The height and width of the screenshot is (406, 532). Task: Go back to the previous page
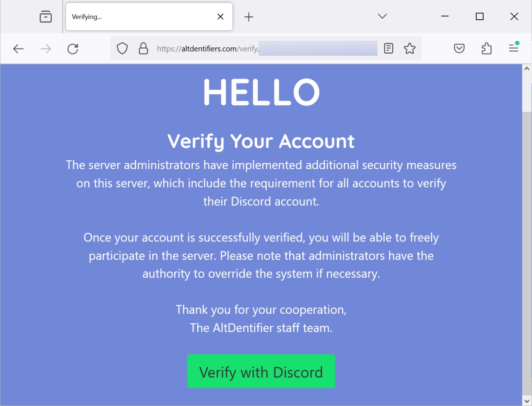pos(18,49)
